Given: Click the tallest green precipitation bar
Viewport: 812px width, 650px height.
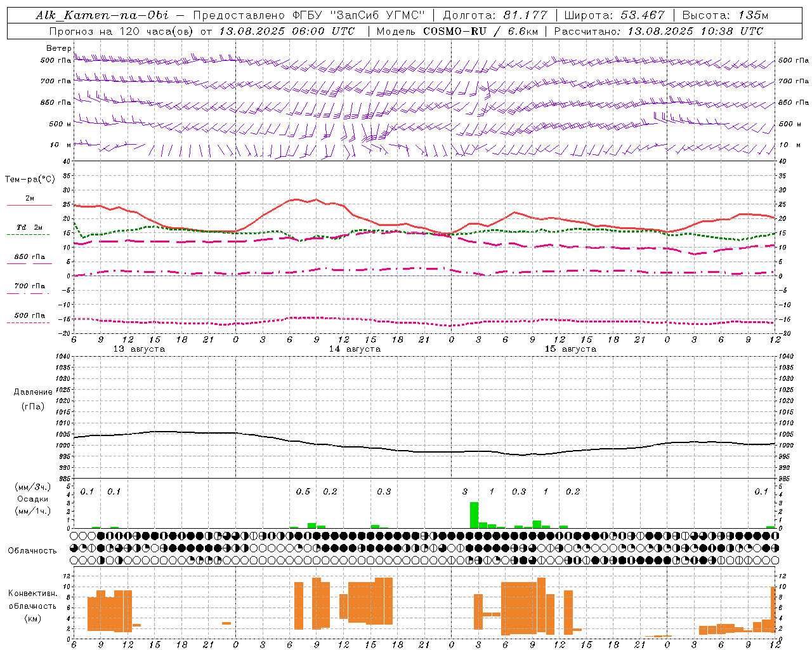Looking at the screenshot, I should click(474, 515).
